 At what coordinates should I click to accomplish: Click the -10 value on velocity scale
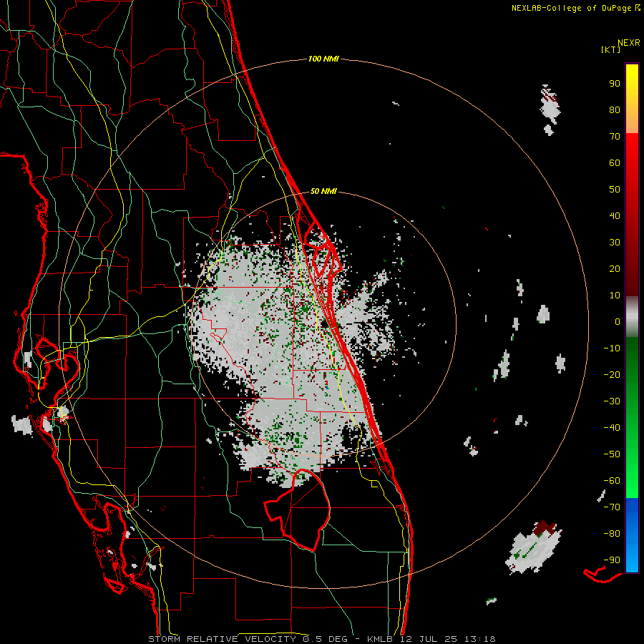click(x=612, y=348)
